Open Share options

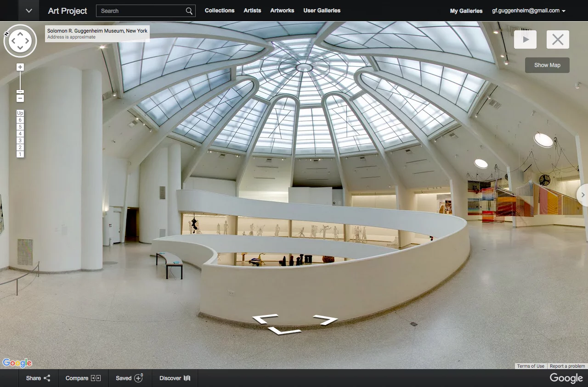click(37, 378)
